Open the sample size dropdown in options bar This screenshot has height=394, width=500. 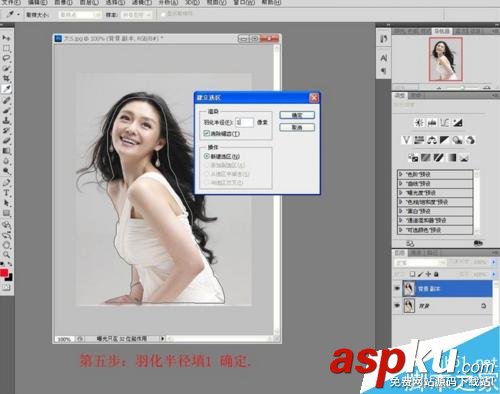tap(79, 15)
